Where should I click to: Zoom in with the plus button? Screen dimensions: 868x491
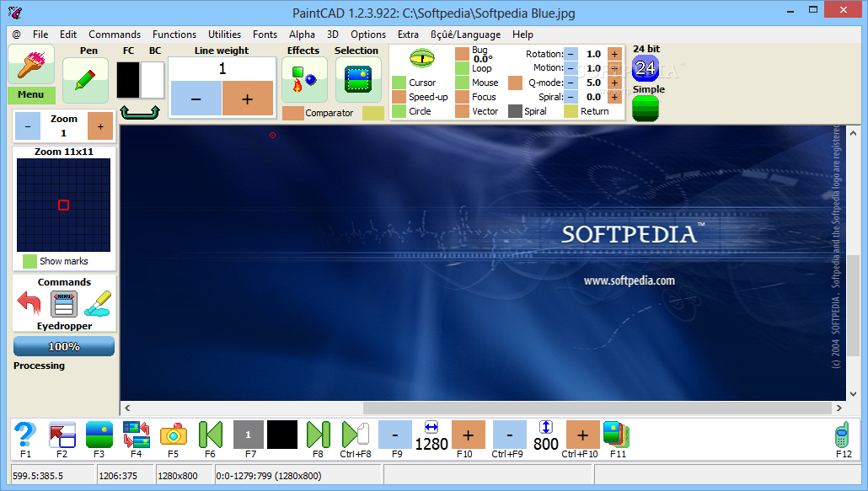(x=100, y=126)
